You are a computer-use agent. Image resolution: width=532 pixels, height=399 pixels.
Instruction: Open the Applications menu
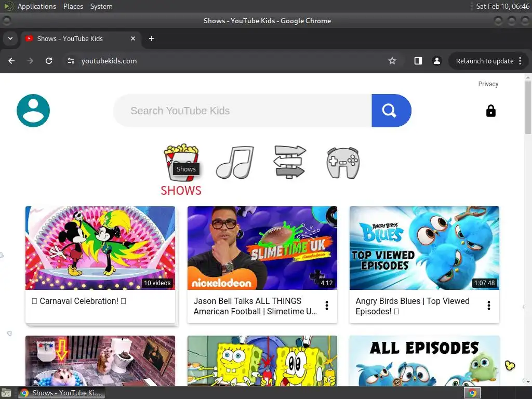pos(37,6)
